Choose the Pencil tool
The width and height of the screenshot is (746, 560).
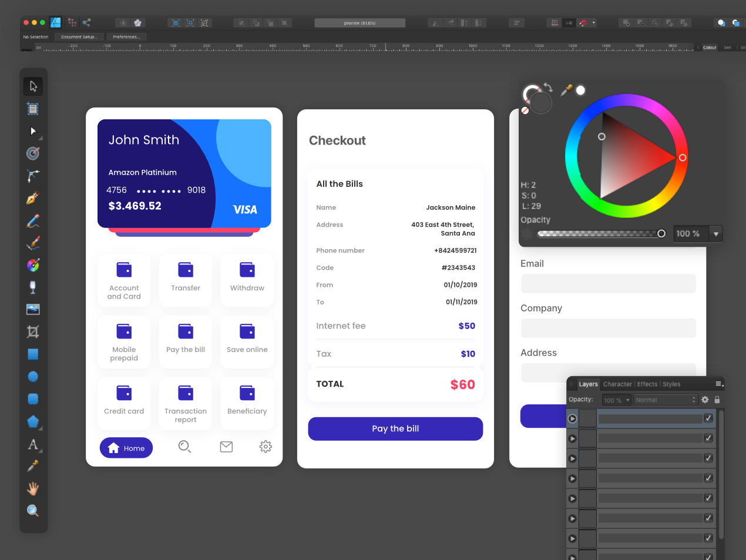coord(33,221)
